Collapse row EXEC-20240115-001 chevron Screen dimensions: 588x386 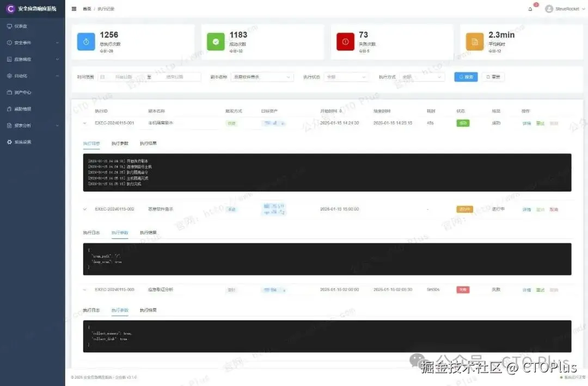tap(85, 123)
